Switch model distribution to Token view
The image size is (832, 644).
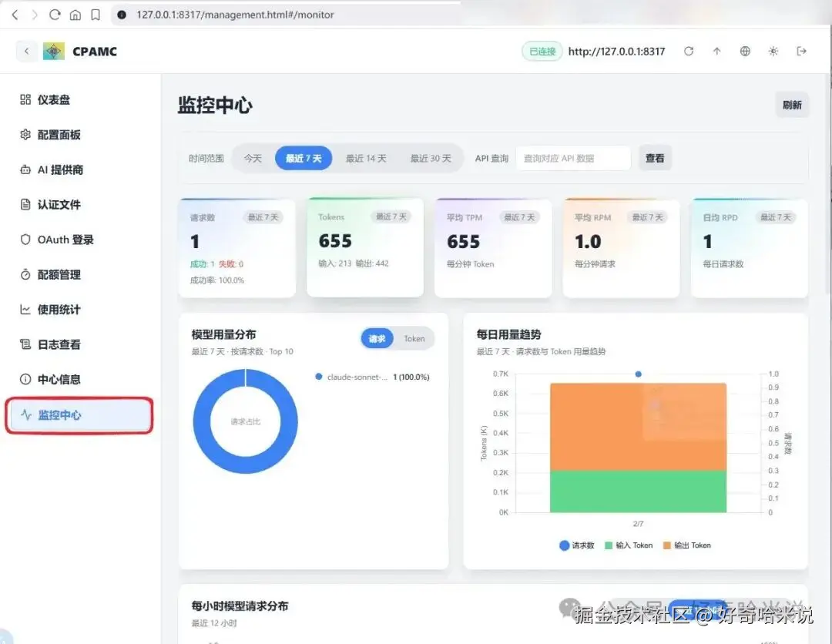(x=414, y=338)
